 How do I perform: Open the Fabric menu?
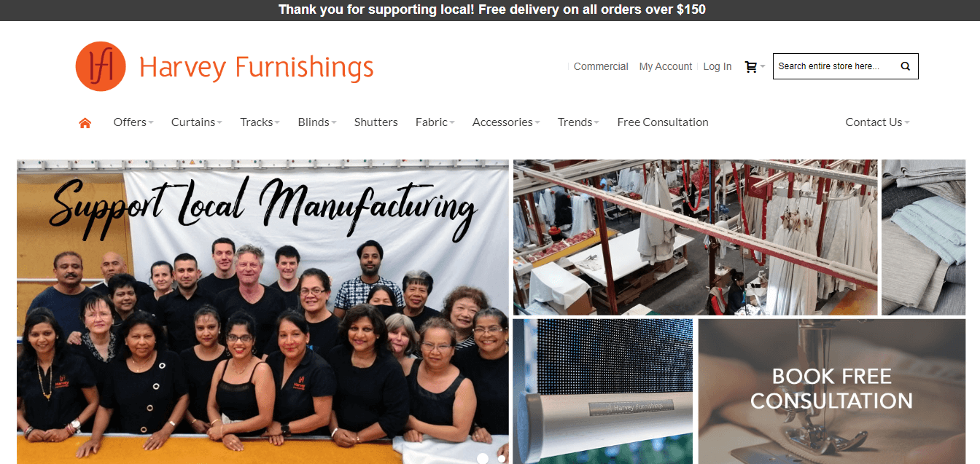click(435, 122)
